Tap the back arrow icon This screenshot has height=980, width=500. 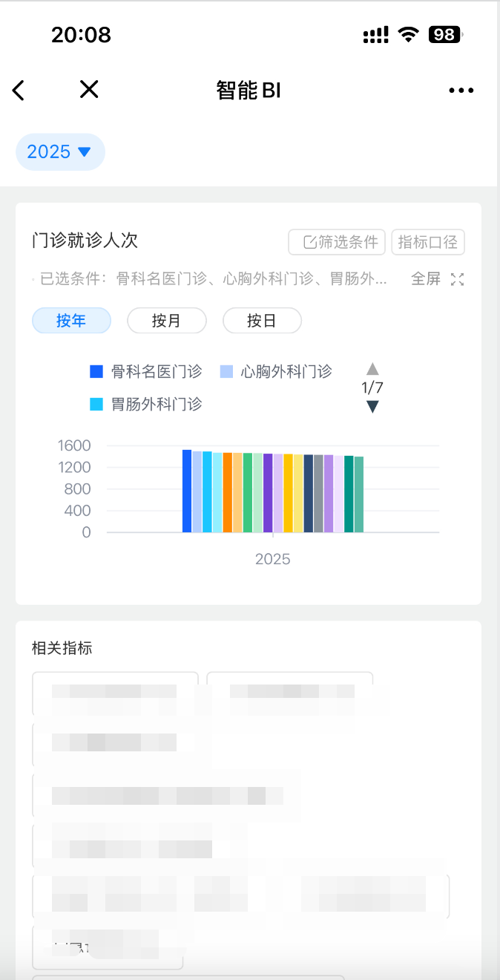19,91
